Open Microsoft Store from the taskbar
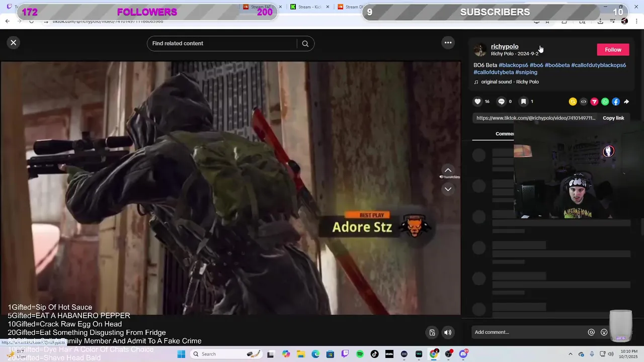Viewport: 644px width, 362px height. [330, 354]
